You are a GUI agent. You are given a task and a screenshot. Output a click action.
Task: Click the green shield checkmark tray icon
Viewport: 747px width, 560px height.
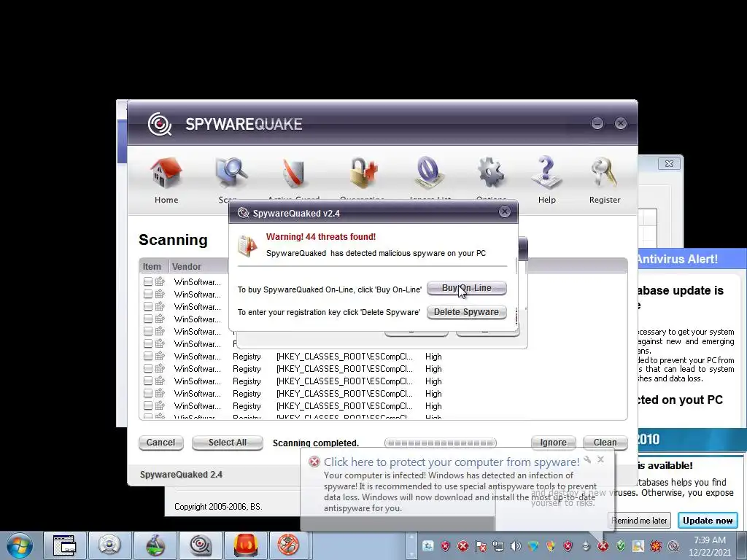coord(620,546)
